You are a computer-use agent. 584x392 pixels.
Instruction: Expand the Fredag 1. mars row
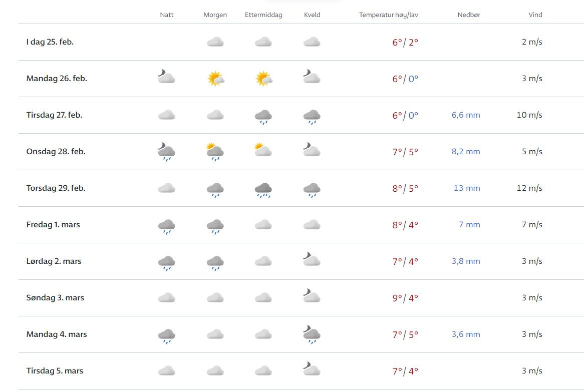(x=53, y=225)
